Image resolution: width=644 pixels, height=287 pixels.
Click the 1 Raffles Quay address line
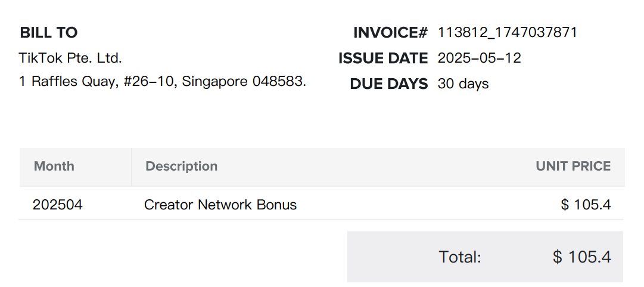pyautogui.click(x=163, y=81)
